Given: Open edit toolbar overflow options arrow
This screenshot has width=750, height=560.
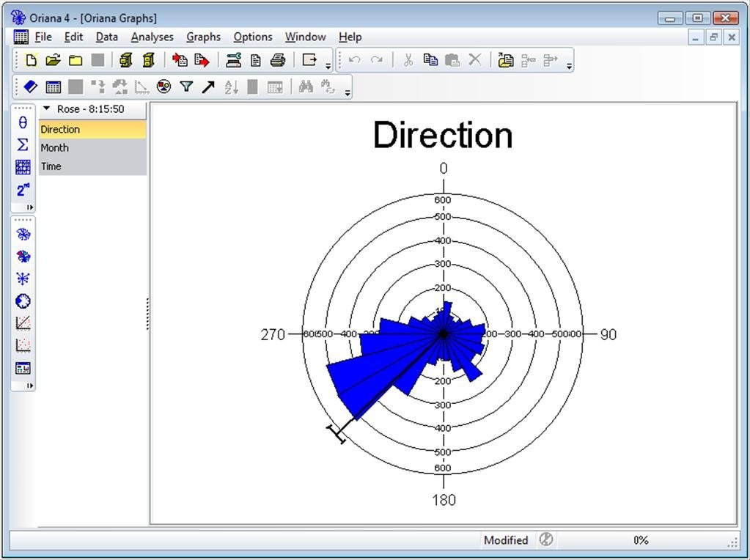Looking at the screenshot, I should (x=569, y=66).
